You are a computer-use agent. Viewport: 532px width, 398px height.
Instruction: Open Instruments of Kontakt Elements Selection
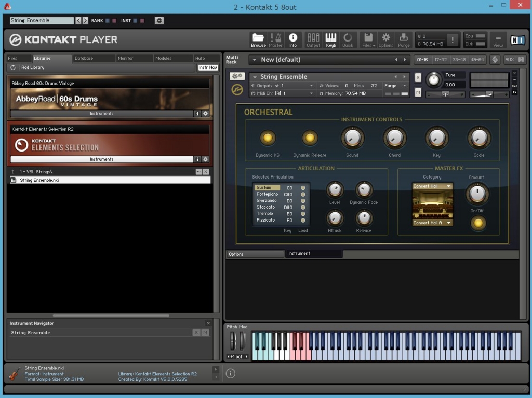click(x=101, y=159)
